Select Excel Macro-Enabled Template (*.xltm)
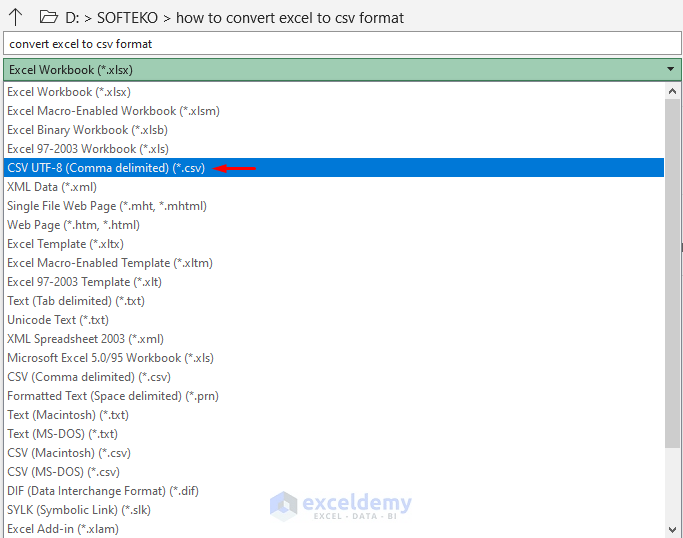 (x=334, y=263)
